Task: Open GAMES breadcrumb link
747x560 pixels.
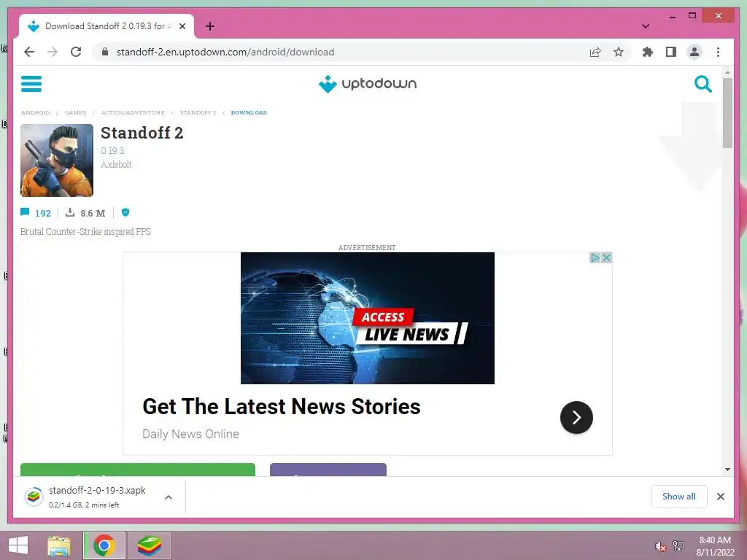Action: click(75, 113)
